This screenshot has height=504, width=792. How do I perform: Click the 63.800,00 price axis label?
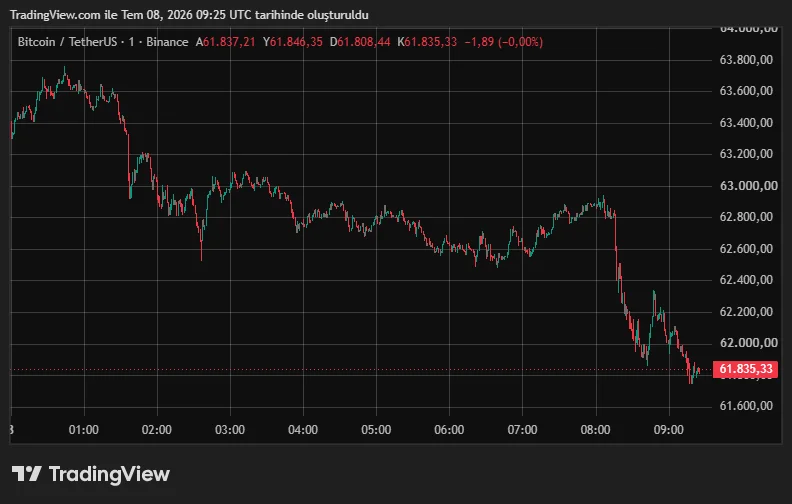pyautogui.click(x=746, y=60)
